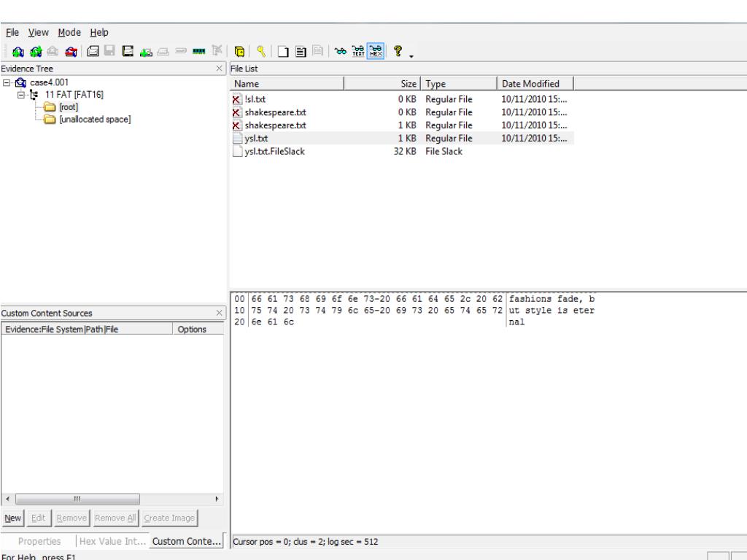Open the toolbar options overflow arrow
747x560 pixels.
[x=411, y=56]
